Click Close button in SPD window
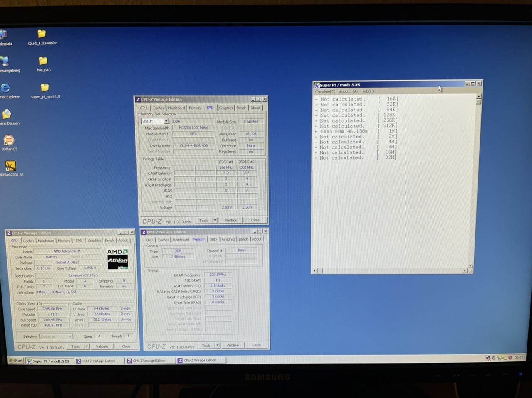 (255, 220)
